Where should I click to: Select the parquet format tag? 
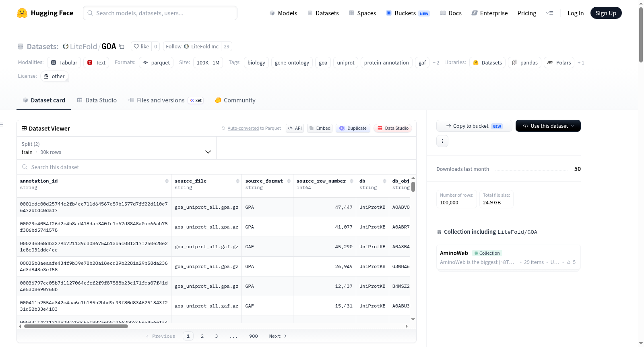point(156,62)
